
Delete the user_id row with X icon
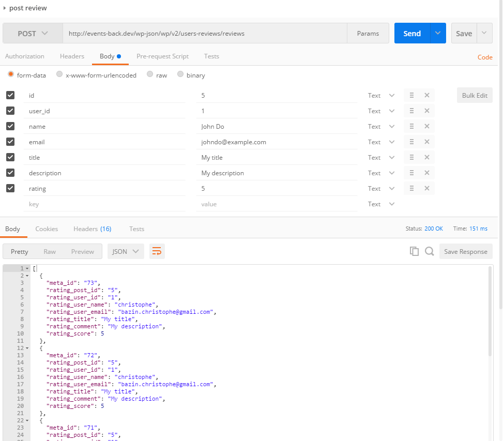[x=426, y=111]
